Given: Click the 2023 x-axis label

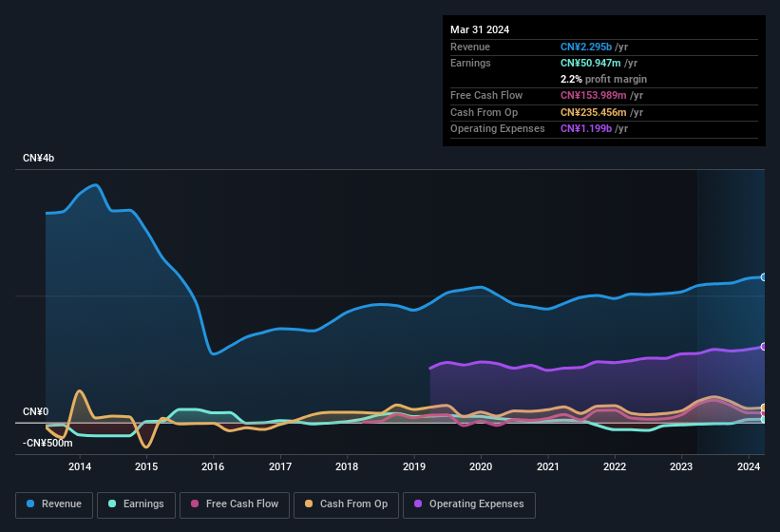Looking at the screenshot, I should (681, 466).
